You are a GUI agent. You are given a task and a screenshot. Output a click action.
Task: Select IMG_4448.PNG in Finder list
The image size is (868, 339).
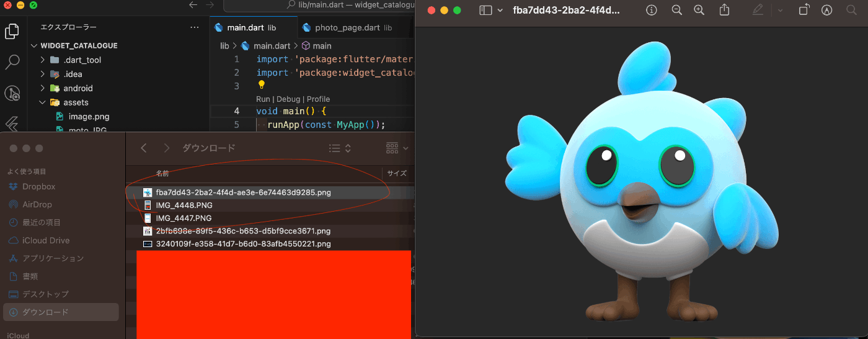point(270,205)
